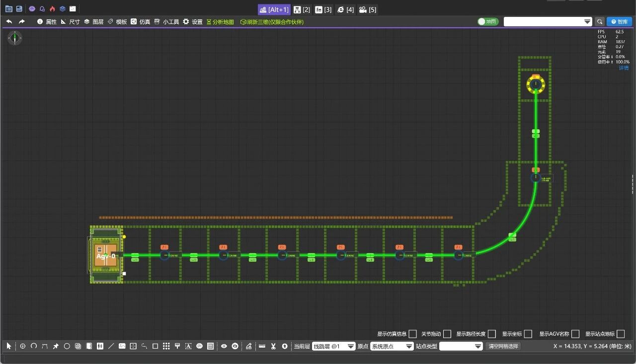Enable the 显示仿真信息 checkbox

click(x=412, y=334)
